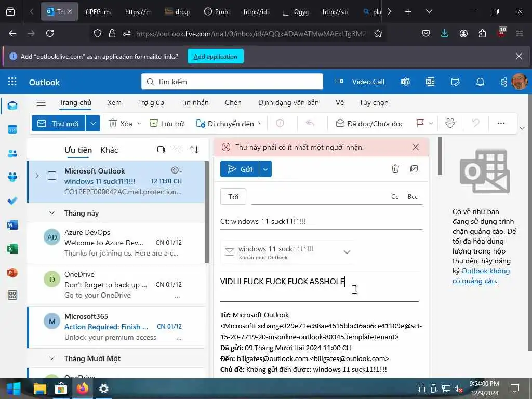Expand the Xóa dropdown arrow
The image size is (532, 399).
tap(139, 124)
